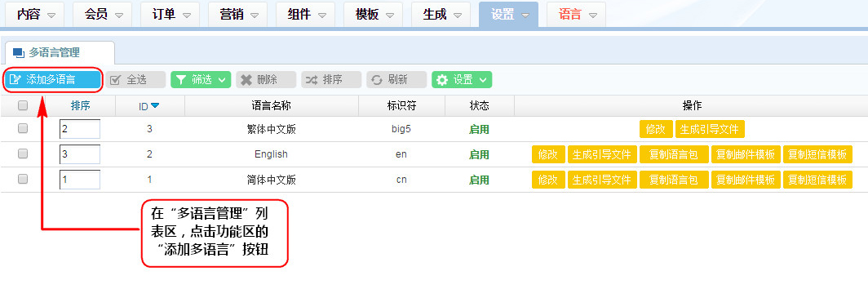Click the 添加多语言 pencil icon

(x=15, y=80)
